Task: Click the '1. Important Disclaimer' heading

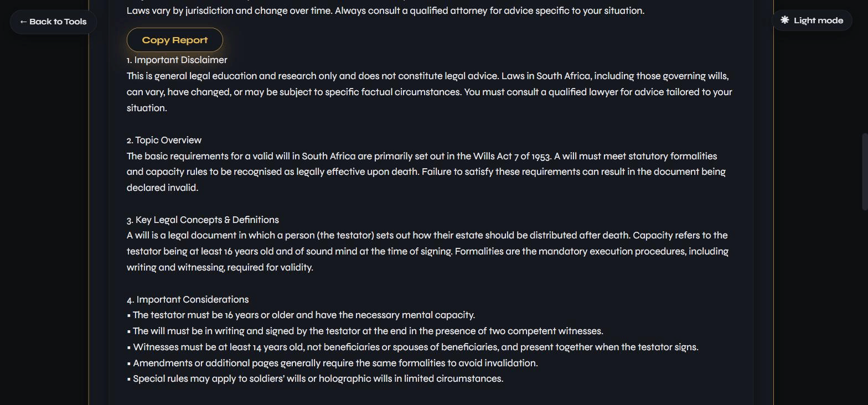Action: click(177, 60)
